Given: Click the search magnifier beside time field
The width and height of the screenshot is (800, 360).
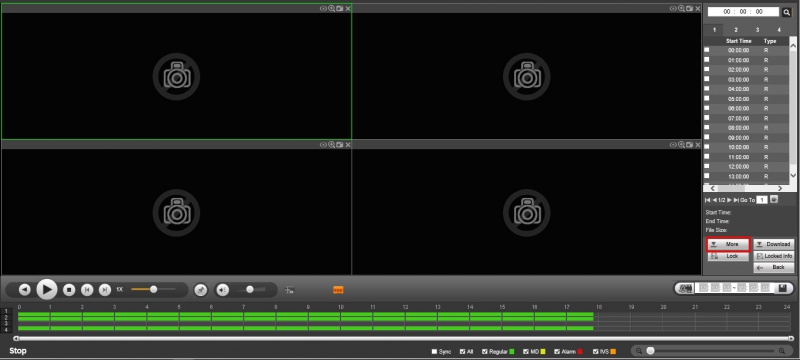Looking at the screenshot, I should pyautogui.click(x=786, y=12).
